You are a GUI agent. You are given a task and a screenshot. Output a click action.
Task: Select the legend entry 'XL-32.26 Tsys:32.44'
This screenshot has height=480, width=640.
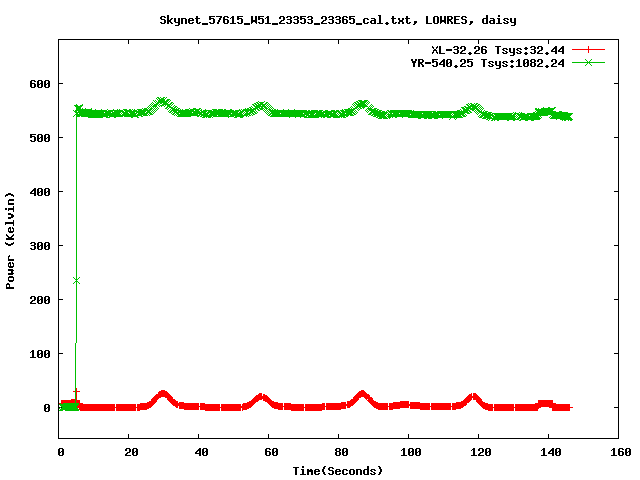(498, 50)
